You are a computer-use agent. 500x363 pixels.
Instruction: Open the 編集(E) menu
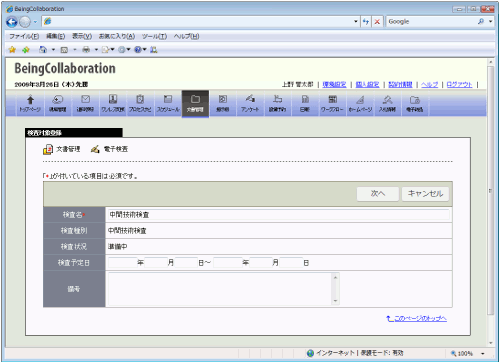click(55, 36)
